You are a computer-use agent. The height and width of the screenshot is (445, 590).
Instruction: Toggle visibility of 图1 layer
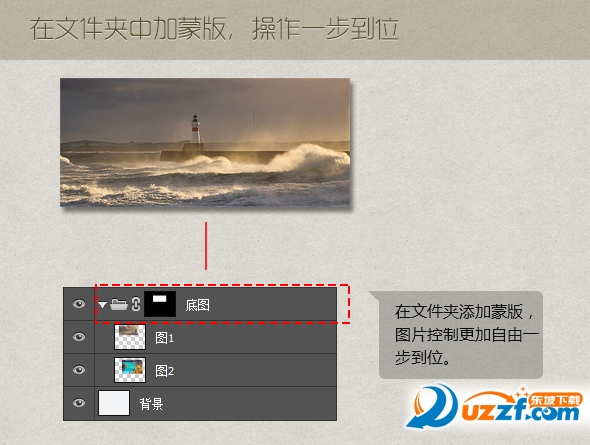tap(79, 337)
